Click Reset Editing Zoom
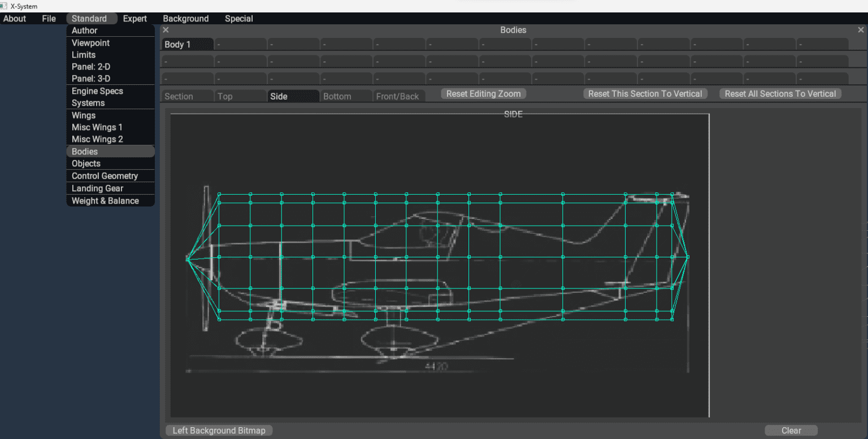Viewport: 868px width, 439px height. [x=483, y=93]
